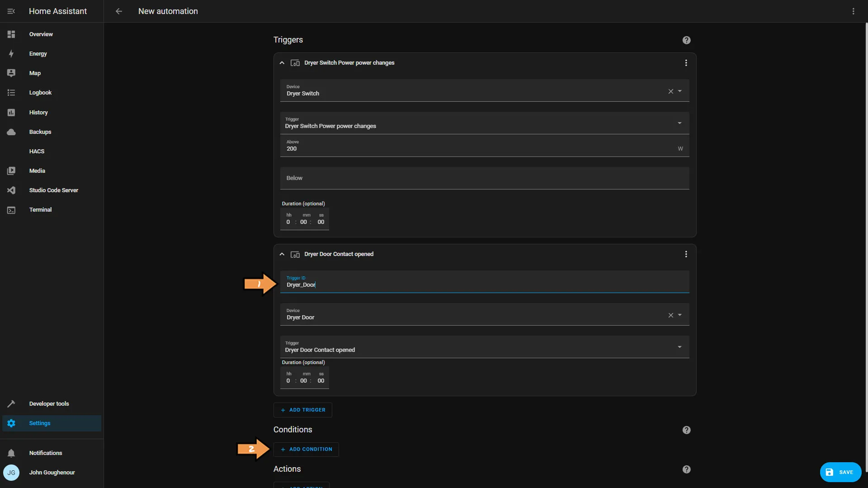Click the empty Below field
This screenshot has width=868, height=488.
(485, 178)
